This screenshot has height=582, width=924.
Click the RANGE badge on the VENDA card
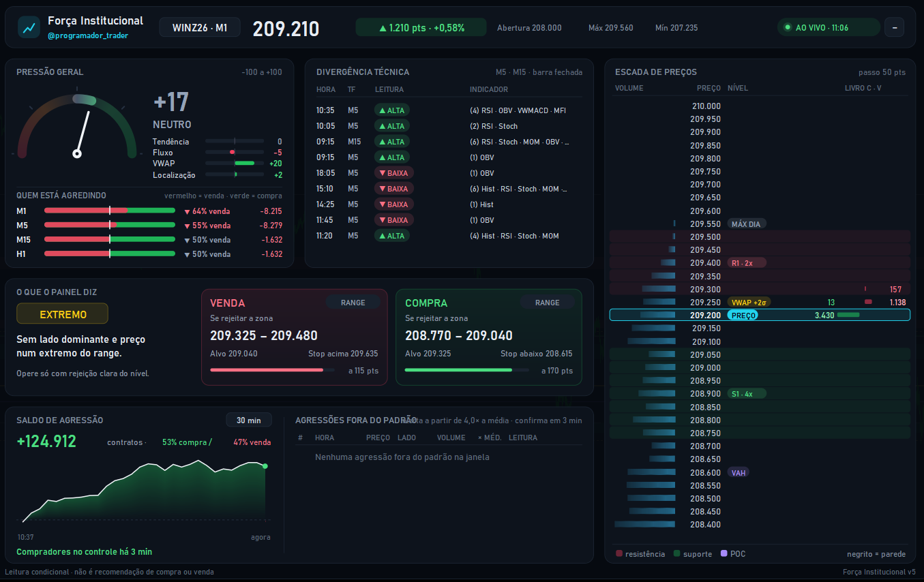(353, 303)
